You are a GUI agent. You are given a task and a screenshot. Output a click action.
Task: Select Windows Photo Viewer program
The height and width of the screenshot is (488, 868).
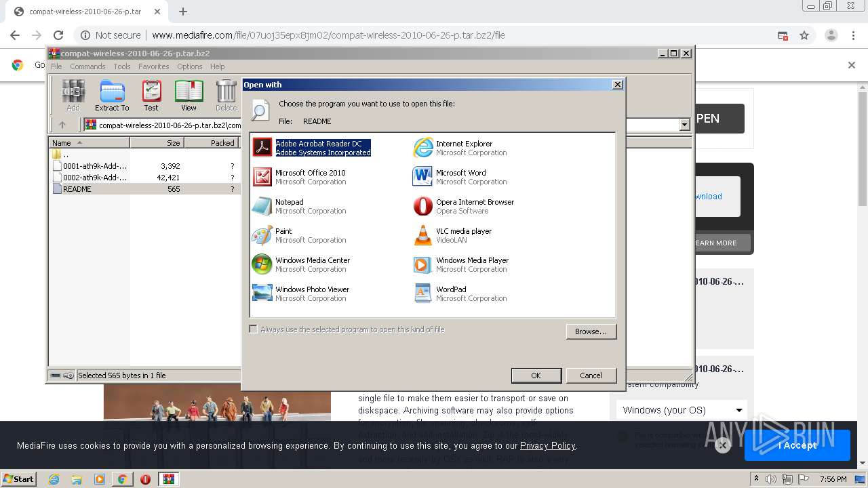(x=300, y=293)
